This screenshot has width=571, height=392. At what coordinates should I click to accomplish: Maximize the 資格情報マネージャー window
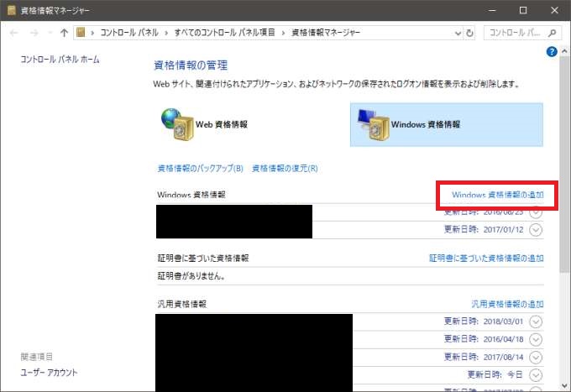[523, 10]
